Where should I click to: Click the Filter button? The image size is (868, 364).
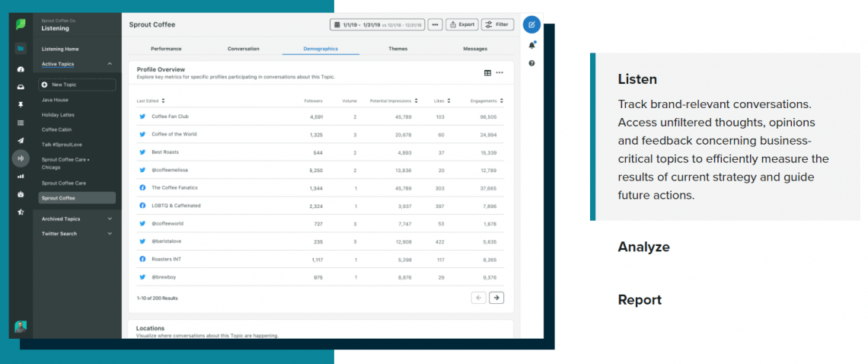(x=497, y=24)
